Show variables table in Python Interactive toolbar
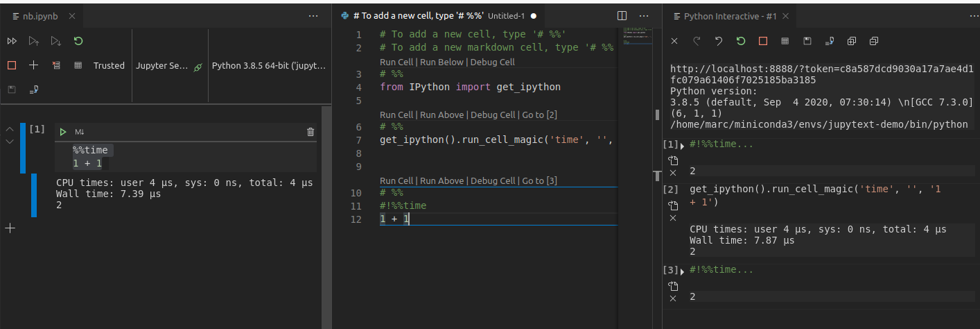Image resolution: width=980 pixels, height=329 pixels. tap(785, 42)
